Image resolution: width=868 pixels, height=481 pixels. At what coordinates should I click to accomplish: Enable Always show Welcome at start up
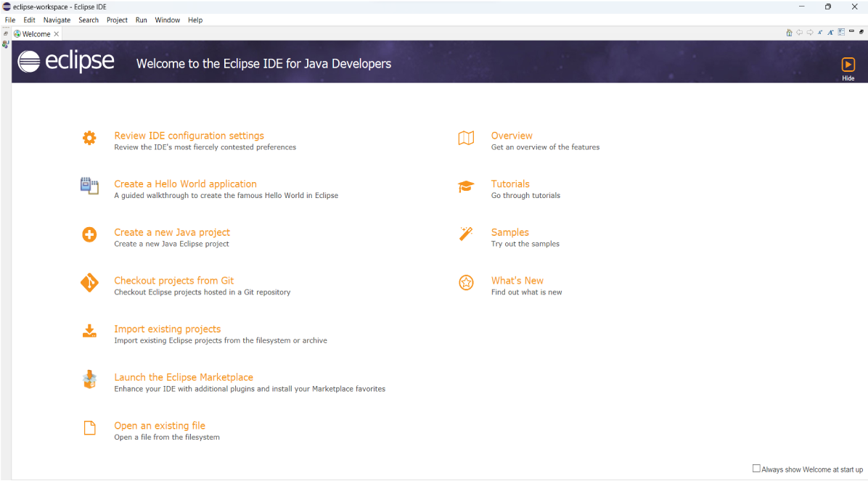[756, 468]
